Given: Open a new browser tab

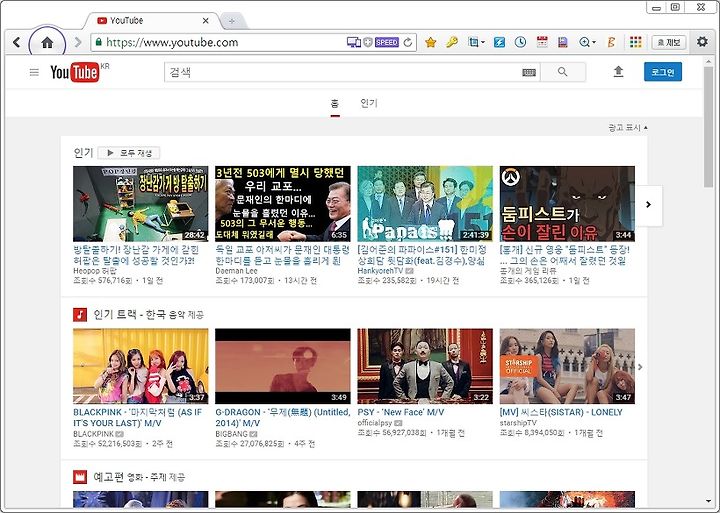Looking at the screenshot, I should click(233, 21).
